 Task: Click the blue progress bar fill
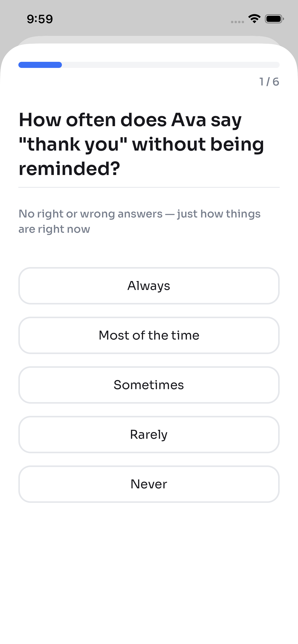[x=39, y=65]
